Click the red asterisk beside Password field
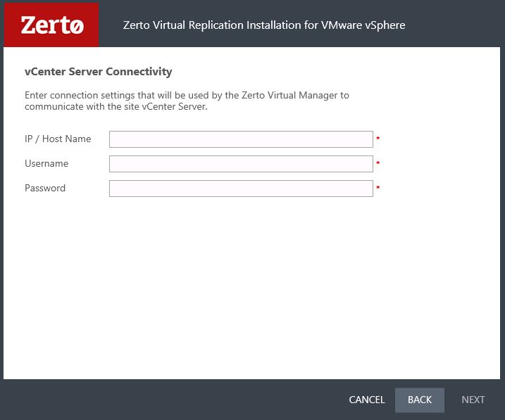This screenshot has width=505, height=420. click(x=378, y=188)
